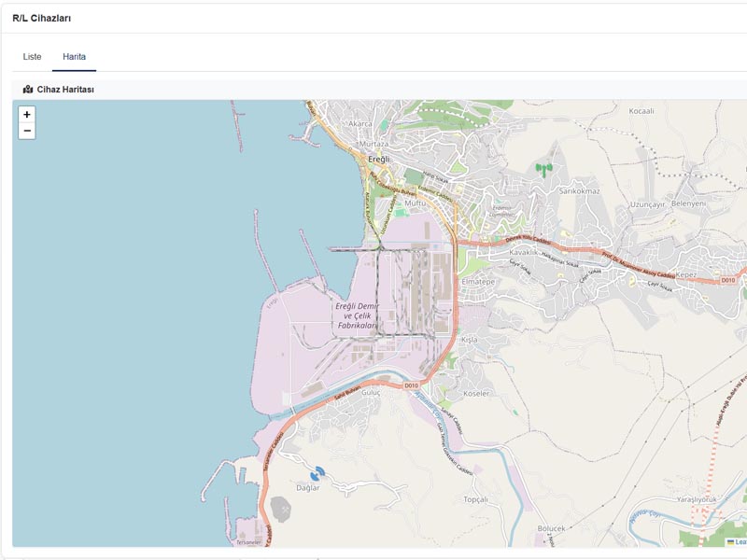Click the Cihaz Haritası heading text
Screen dimensions: 747x560
click(x=65, y=89)
